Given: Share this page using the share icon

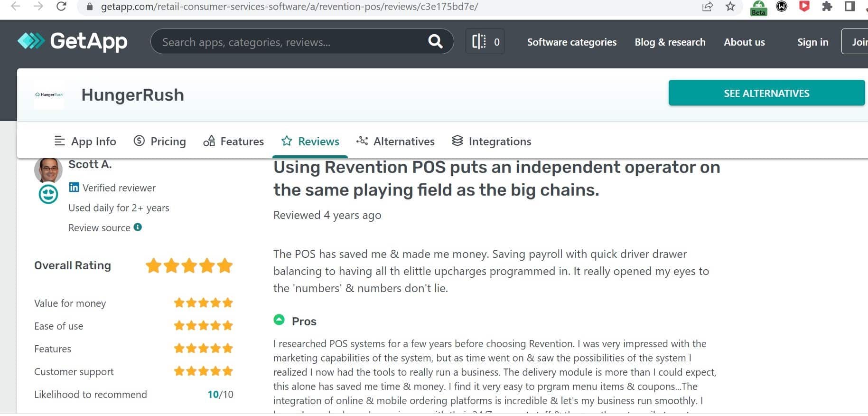Looking at the screenshot, I should (708, 6).
